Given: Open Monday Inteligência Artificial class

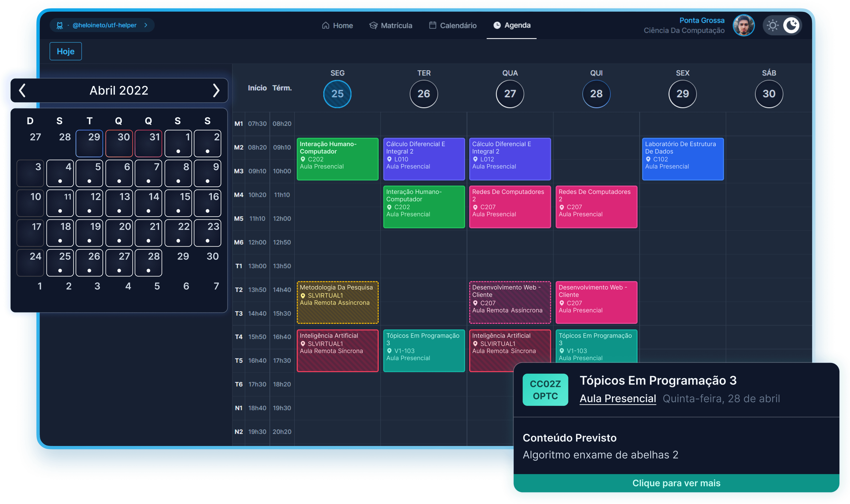Looking at the screenshot, I should click(337, 351).
